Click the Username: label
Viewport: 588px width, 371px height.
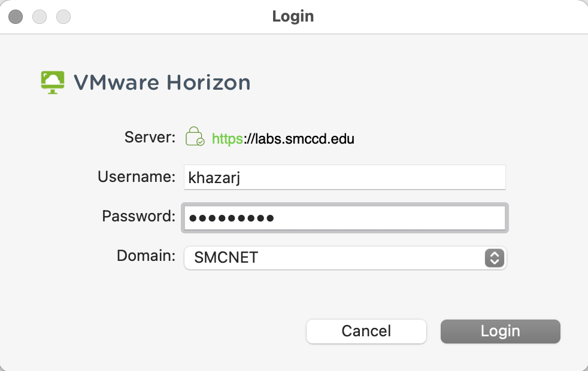[137, 177]
